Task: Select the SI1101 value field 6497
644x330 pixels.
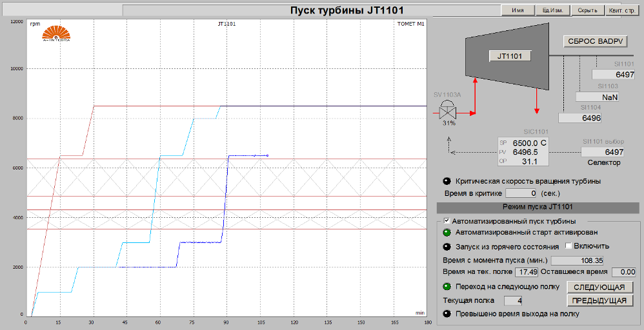Action: click(613, 75)
